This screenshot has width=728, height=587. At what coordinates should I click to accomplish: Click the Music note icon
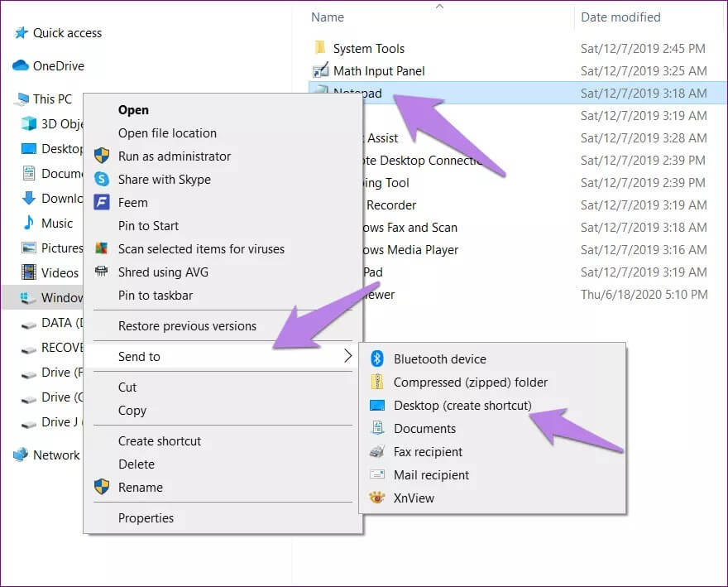click(x=29, y=223)
